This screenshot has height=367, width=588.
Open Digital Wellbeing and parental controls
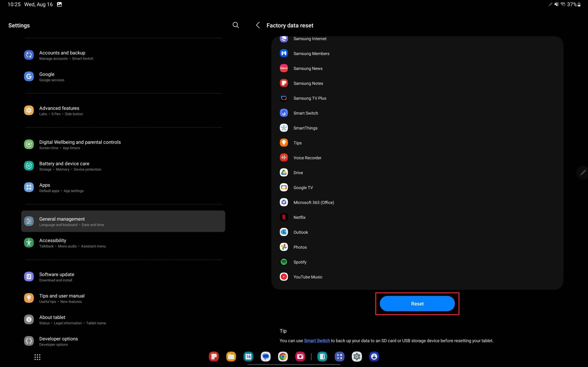[x=123, y=144]
